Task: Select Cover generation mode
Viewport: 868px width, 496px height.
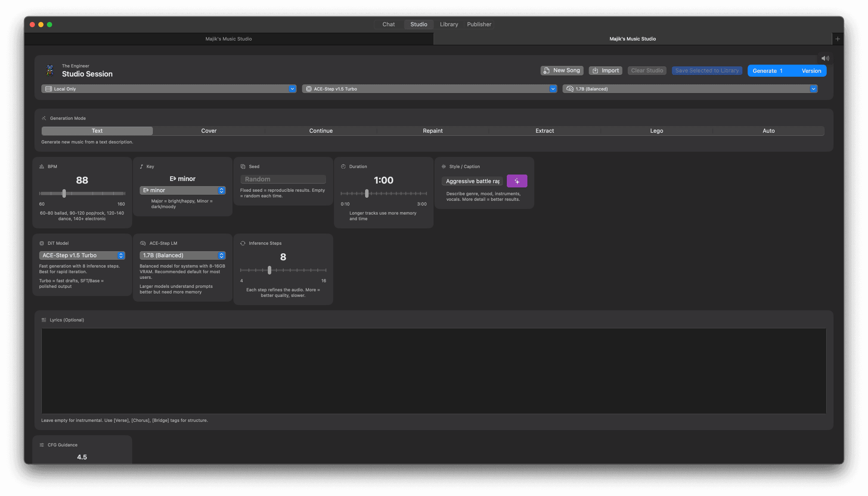Action: (x=209, y=131)
